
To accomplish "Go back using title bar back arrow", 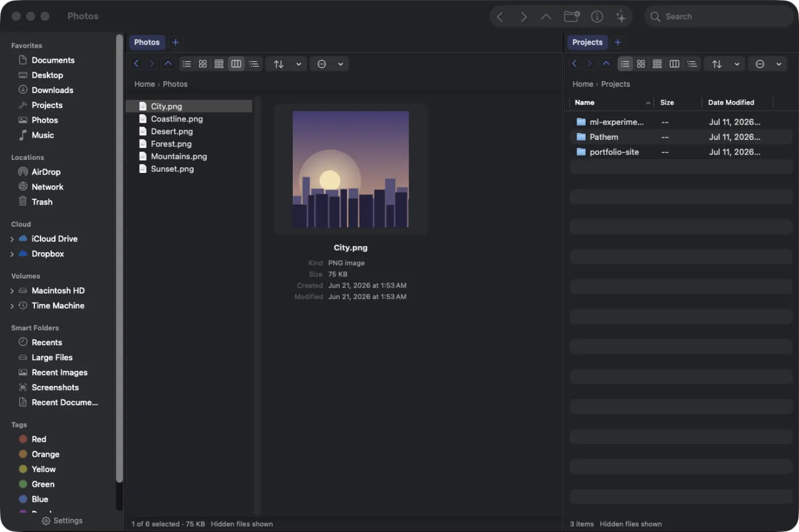I will click(500, 17).
